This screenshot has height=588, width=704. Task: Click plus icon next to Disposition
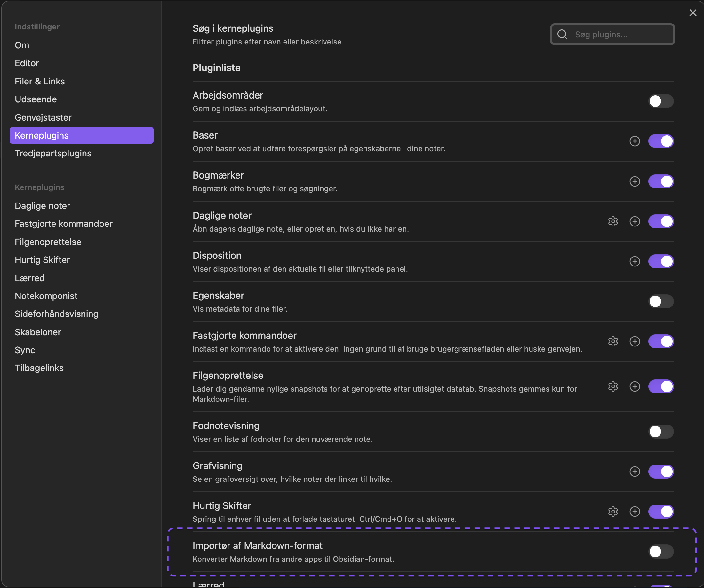coord(635,261)
